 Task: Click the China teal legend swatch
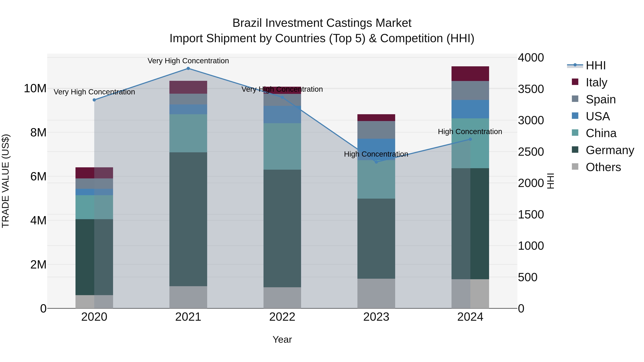point(575,133)
